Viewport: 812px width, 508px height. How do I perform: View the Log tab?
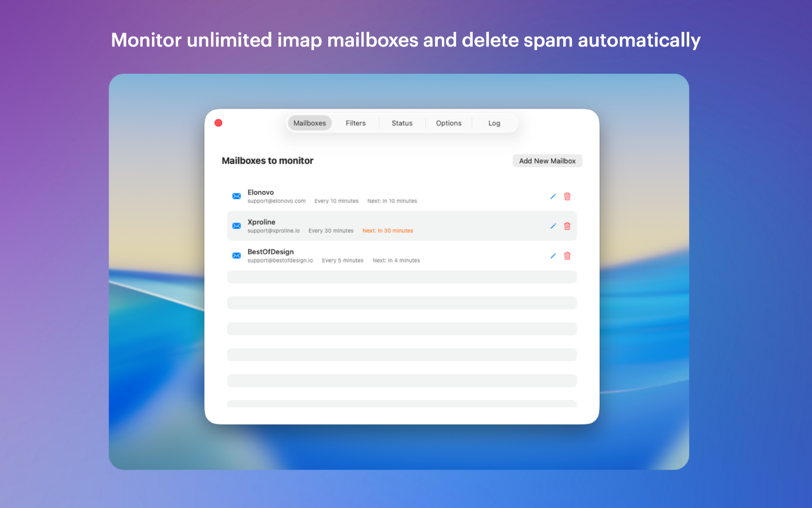[x=494, y=123]
